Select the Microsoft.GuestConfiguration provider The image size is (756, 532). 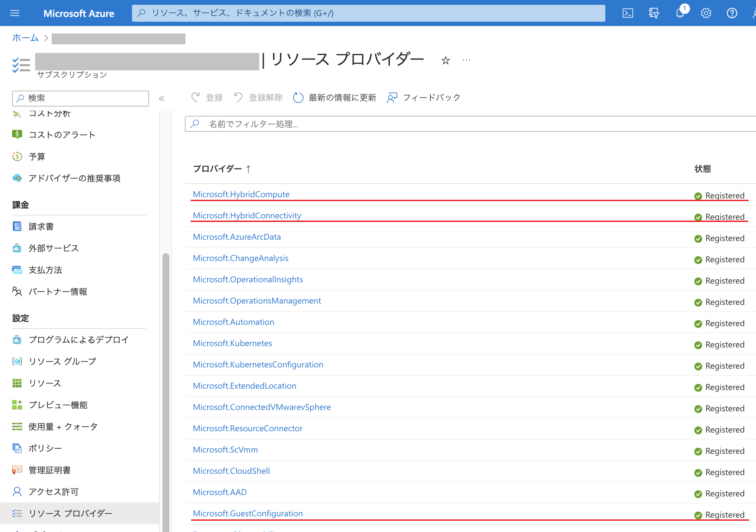coord(248,513)
